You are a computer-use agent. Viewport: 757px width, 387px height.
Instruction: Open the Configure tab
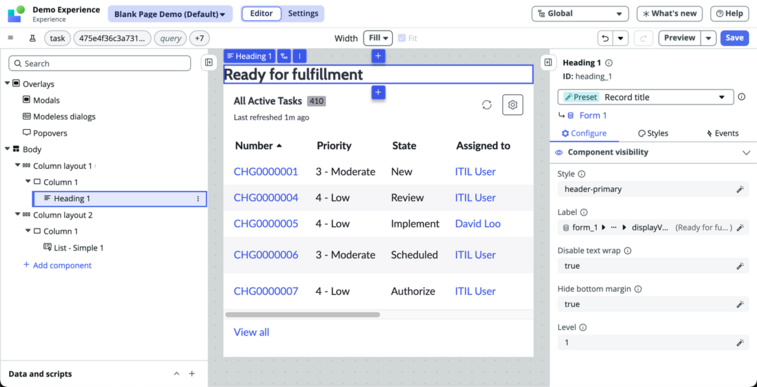point(584,133)
